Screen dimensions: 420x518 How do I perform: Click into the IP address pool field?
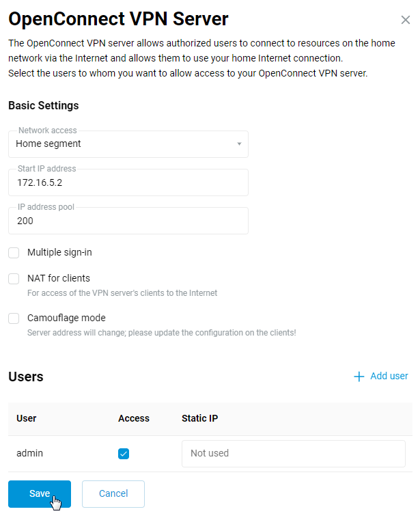128,221
